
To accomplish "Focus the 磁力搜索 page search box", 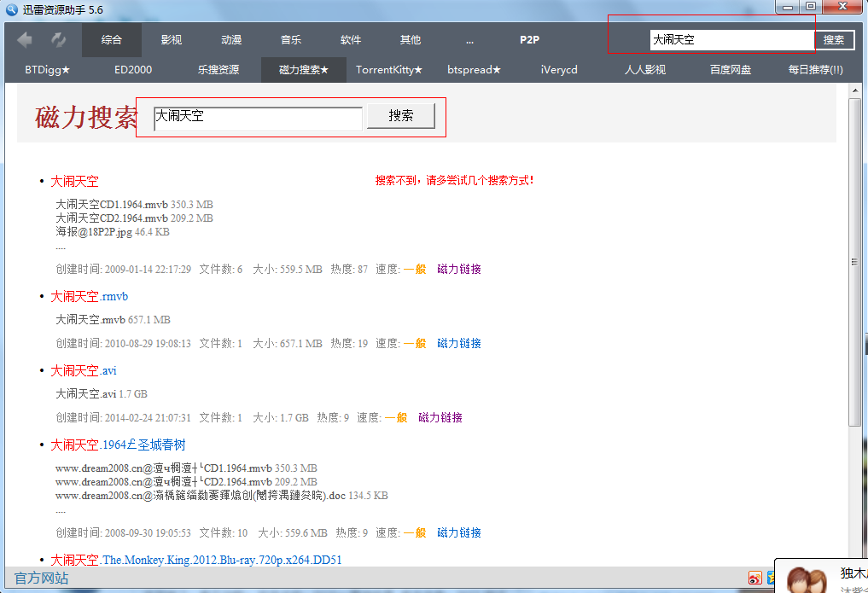I will (x=258, y=119).
